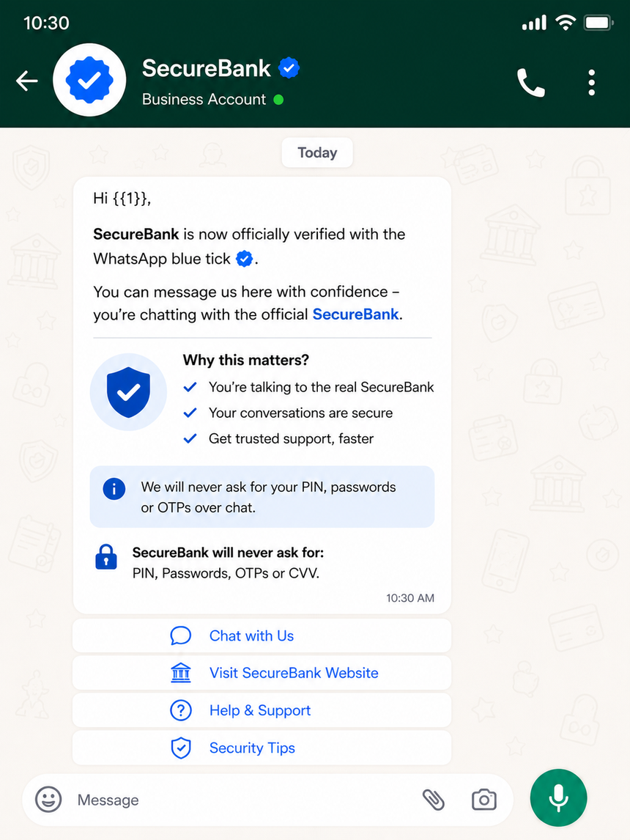Follow the blue SecureBank link in message
Image resolution: width=630 pixels, height=840 pixels.
pyautogui.click(x=355, y=314)
